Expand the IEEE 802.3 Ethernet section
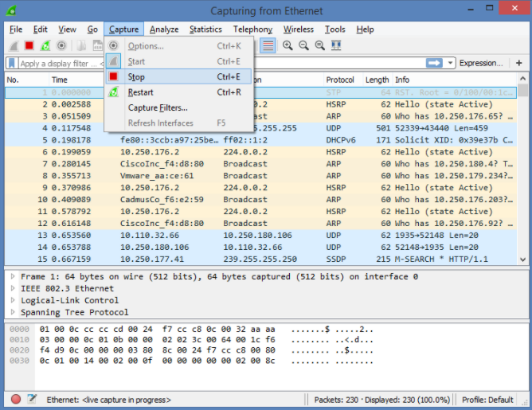 [13, 288]
